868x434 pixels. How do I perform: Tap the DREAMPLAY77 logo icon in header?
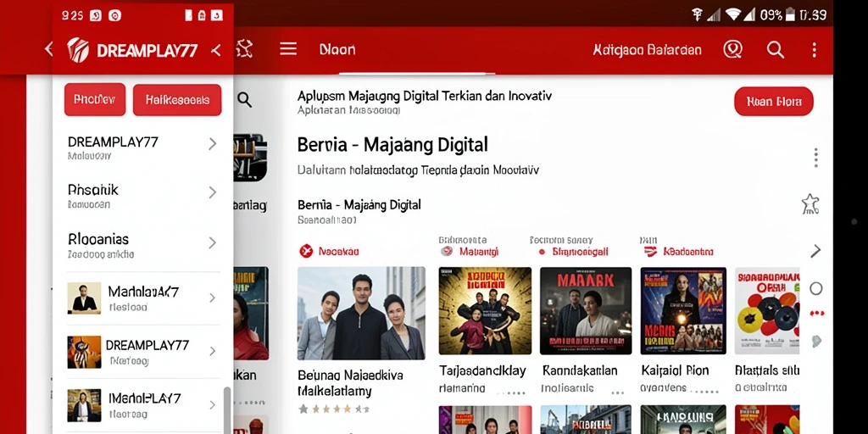[x=78, y=50]
